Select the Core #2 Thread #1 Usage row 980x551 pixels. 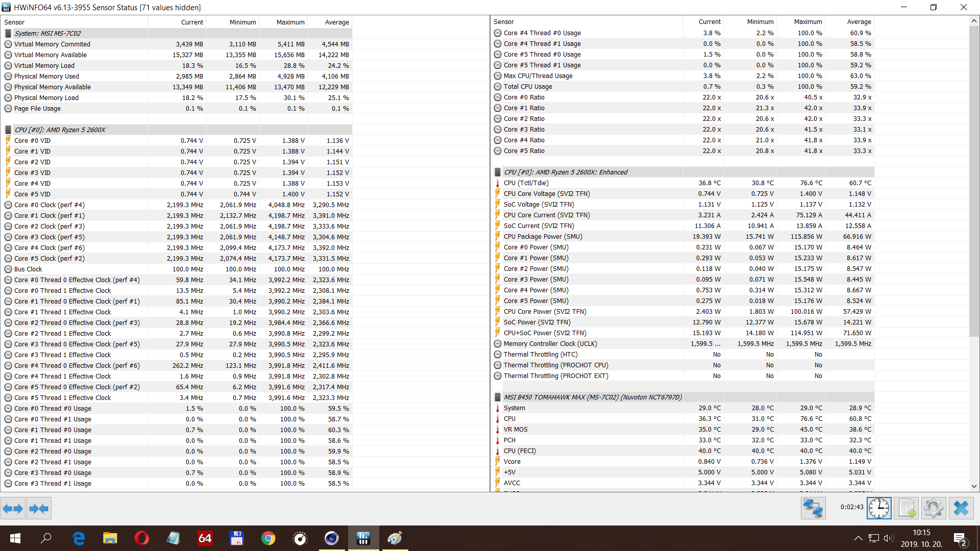(176, 462)
